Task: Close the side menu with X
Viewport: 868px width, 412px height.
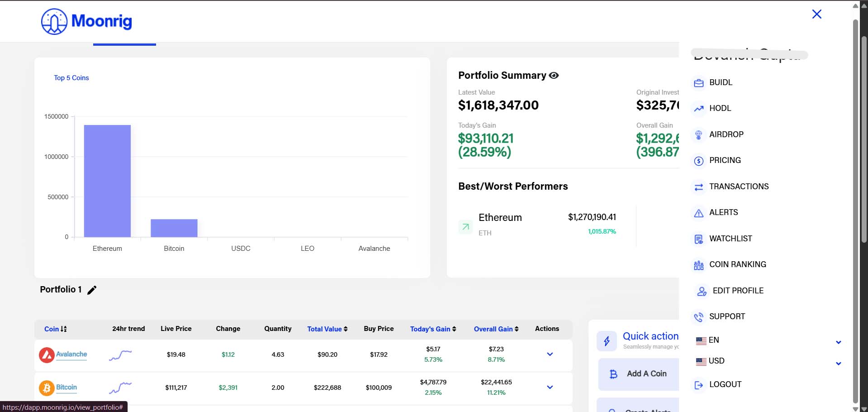Action: pyautogui.click(x=816, y=14)
